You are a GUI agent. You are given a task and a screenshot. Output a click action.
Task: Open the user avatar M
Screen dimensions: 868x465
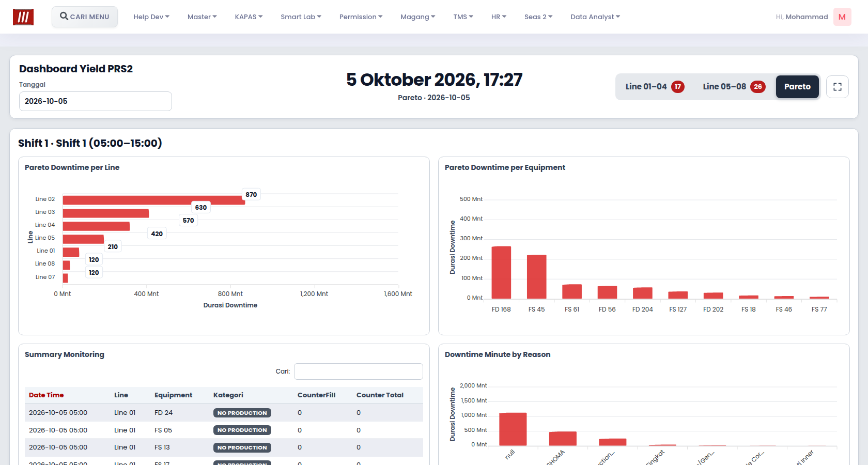[842, 17]
